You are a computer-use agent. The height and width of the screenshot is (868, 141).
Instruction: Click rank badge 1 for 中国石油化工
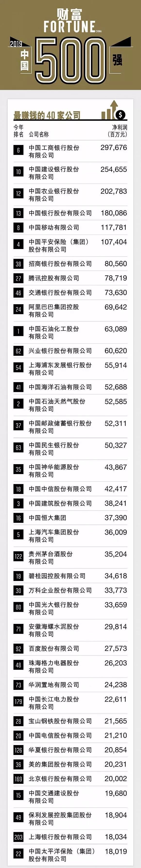pos(18,331)
